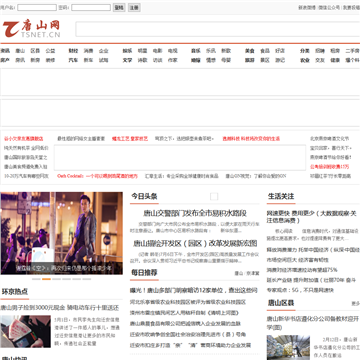Open the 试驾 navigation link
The height and width of the screenshot is (360, 360).
tap(104, 60)
